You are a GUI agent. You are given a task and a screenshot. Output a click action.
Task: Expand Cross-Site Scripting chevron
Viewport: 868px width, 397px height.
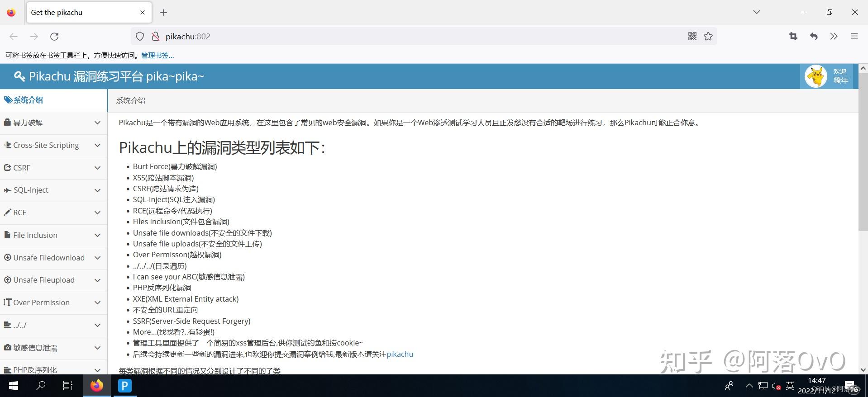click(97, 145)
